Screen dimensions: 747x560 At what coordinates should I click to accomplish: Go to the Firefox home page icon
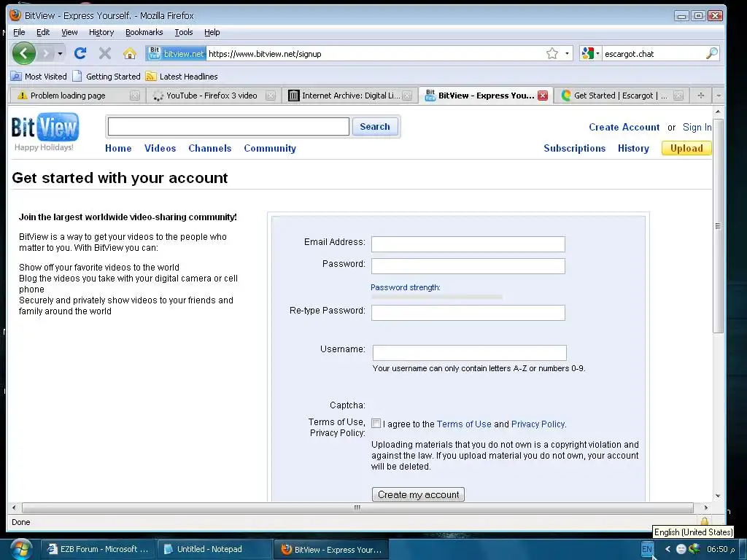(130, 53)
